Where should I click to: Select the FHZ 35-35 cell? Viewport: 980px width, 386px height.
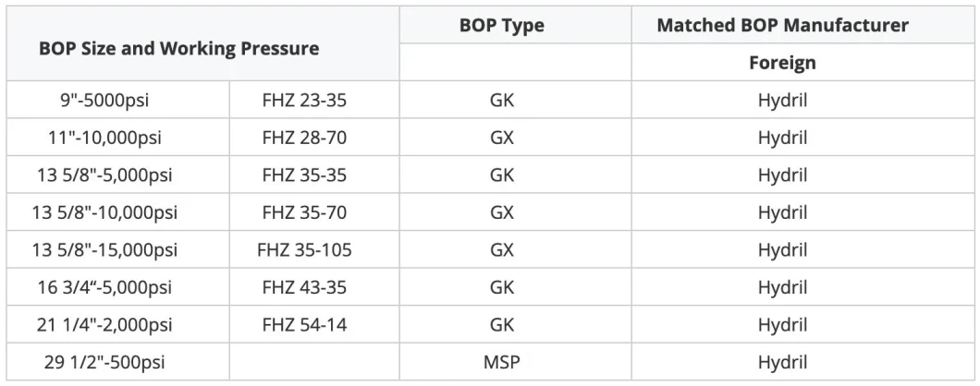pos(304,175)
